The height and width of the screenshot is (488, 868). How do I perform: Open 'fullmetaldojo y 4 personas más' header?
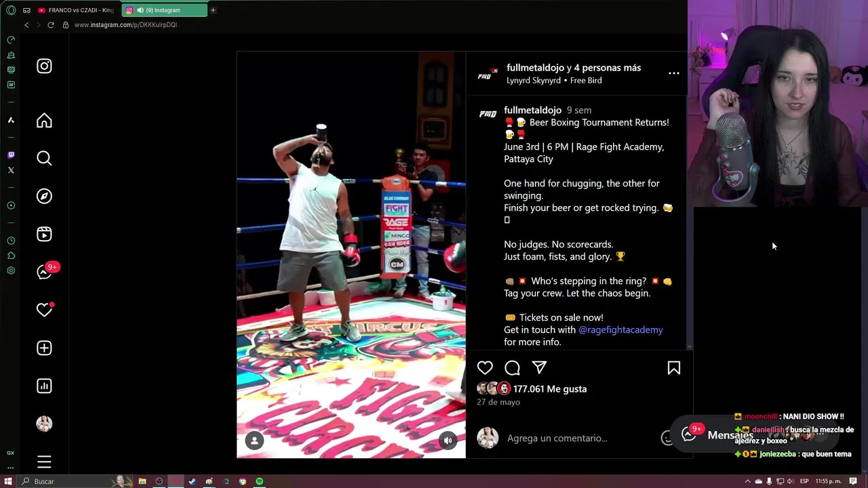click(574, 68)
